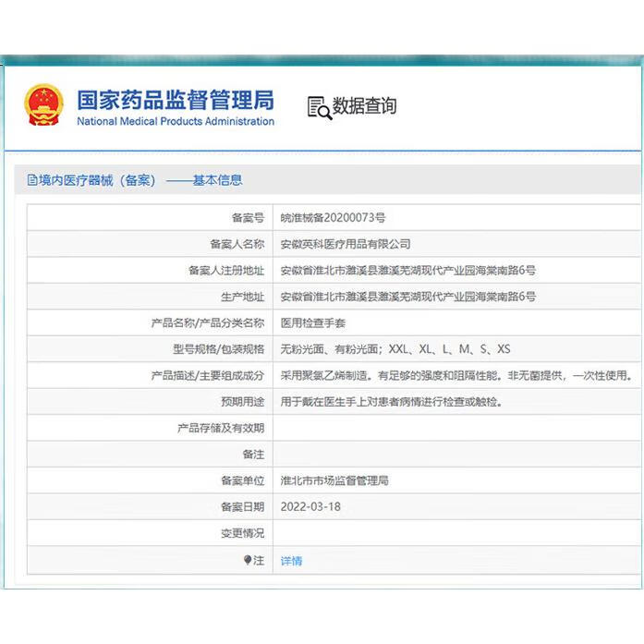Click the 备案单位 row label

pyautogui.click(x=242, y=480)
